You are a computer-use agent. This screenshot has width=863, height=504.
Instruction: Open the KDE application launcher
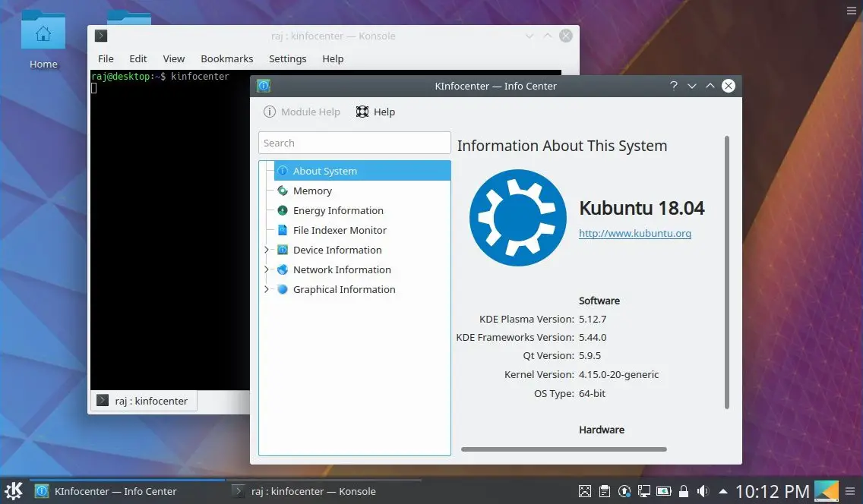click(14, 491)
